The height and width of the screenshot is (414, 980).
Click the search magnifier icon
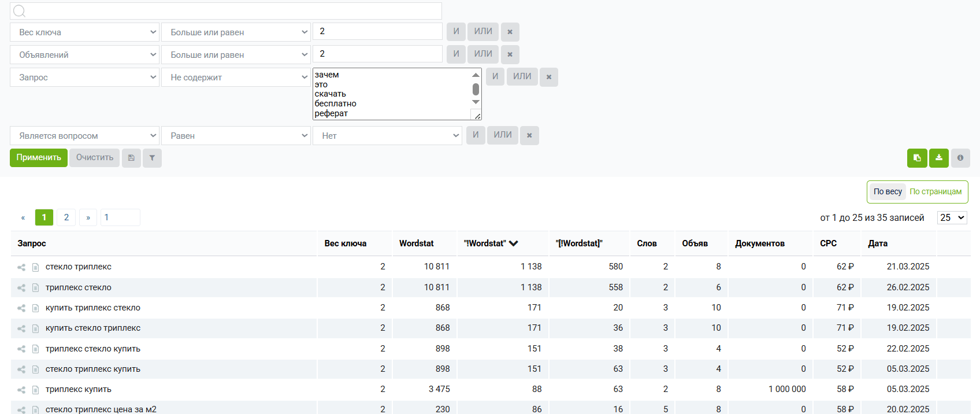click(19, 11)
